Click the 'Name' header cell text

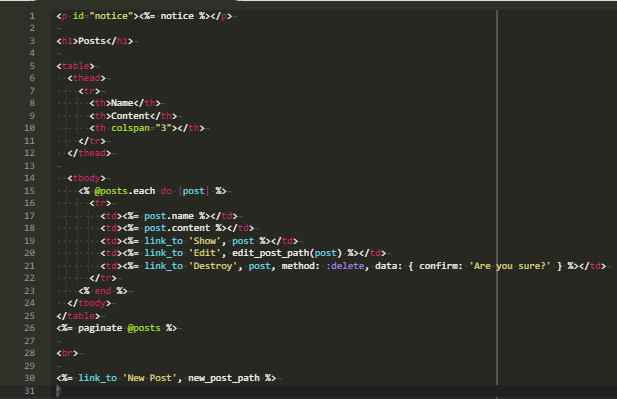[x=122, y=103]
